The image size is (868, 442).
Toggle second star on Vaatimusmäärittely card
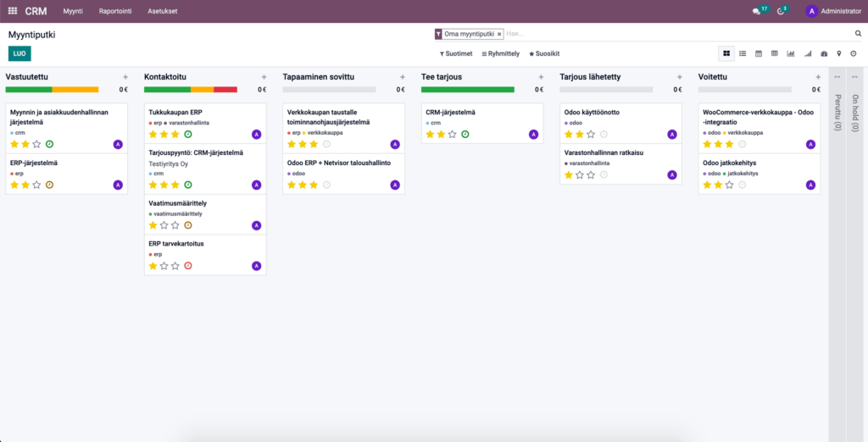164,225
